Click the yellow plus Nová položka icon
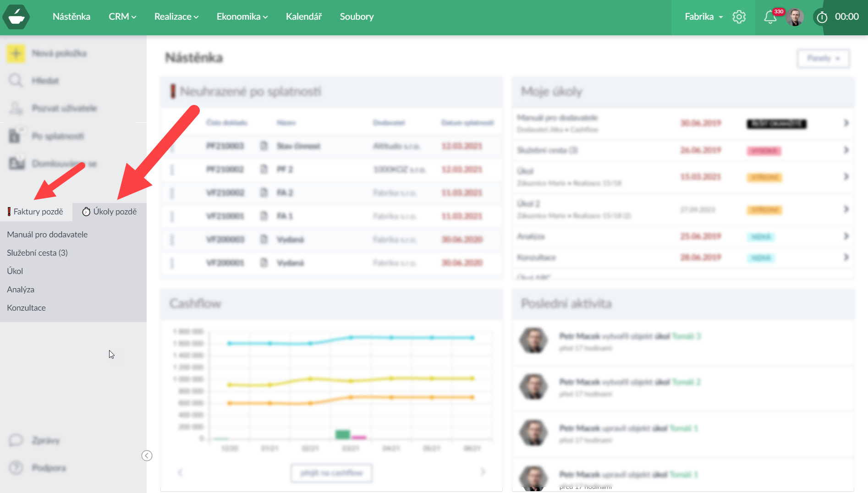The image size is (868, 493). point(16,54)
